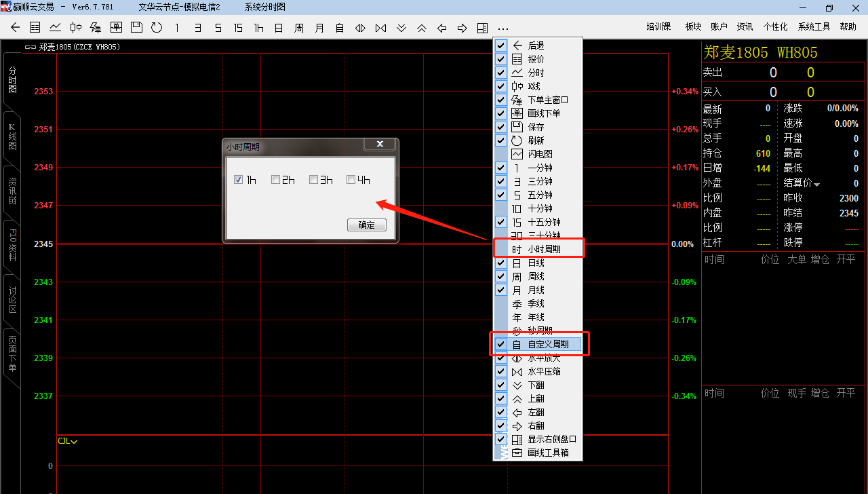Toggle right-side panel via toolbar icon

(482, 28)
